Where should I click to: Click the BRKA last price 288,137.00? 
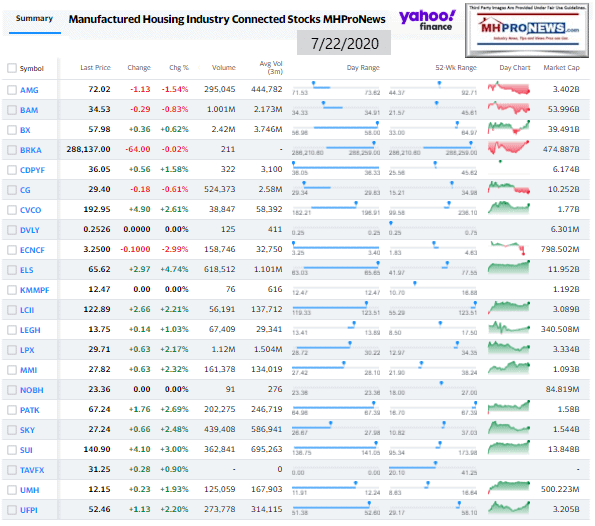tap(88, 149)
